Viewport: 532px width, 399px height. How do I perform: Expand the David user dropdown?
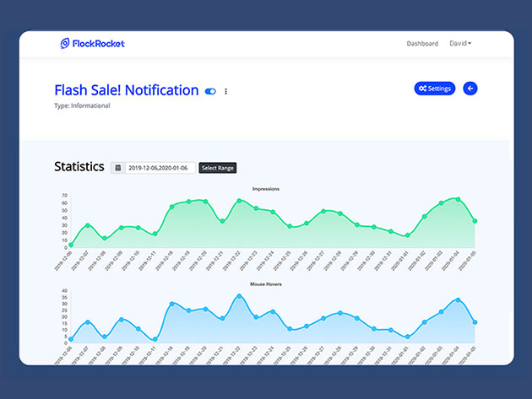point(460,44)
